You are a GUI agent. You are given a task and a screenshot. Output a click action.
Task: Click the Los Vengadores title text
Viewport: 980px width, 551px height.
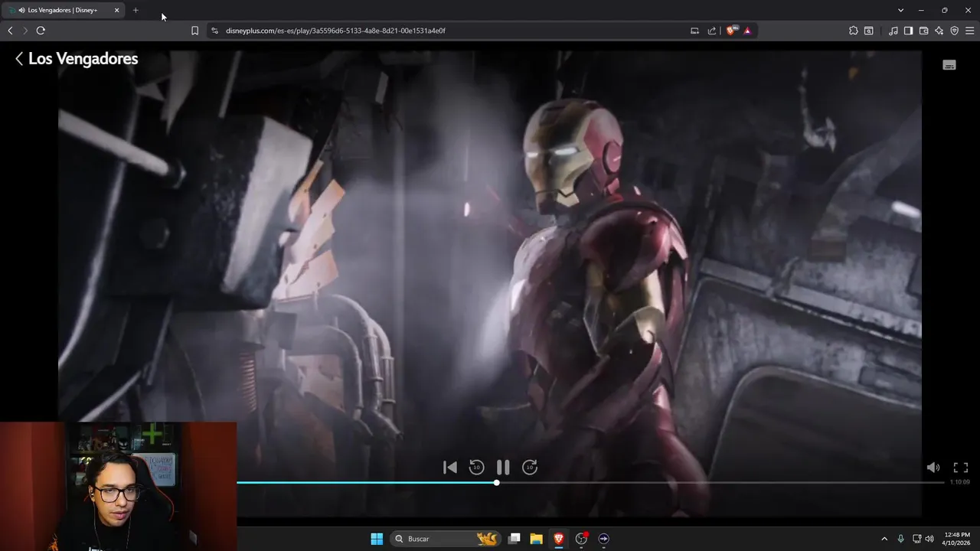[83, 58]
